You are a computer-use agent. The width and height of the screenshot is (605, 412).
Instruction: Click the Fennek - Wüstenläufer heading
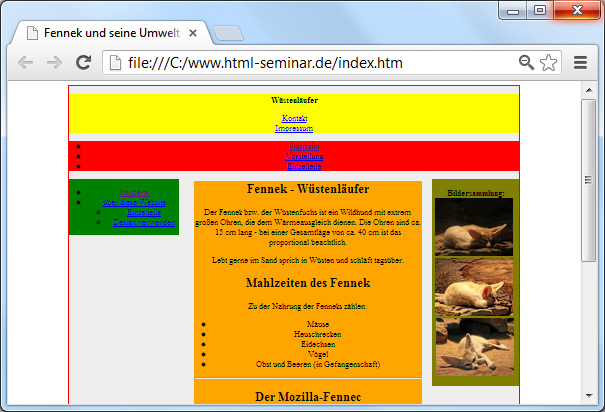click(x=308, y=189)
